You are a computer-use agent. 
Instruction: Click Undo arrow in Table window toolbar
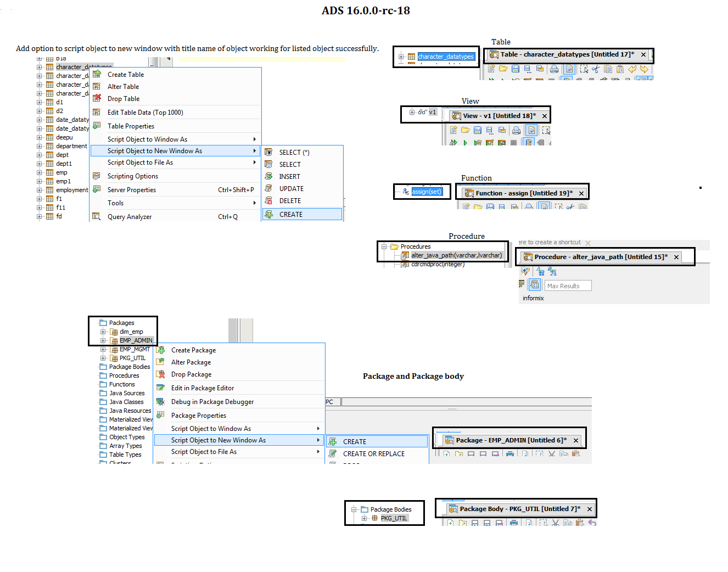click(632, 69)
